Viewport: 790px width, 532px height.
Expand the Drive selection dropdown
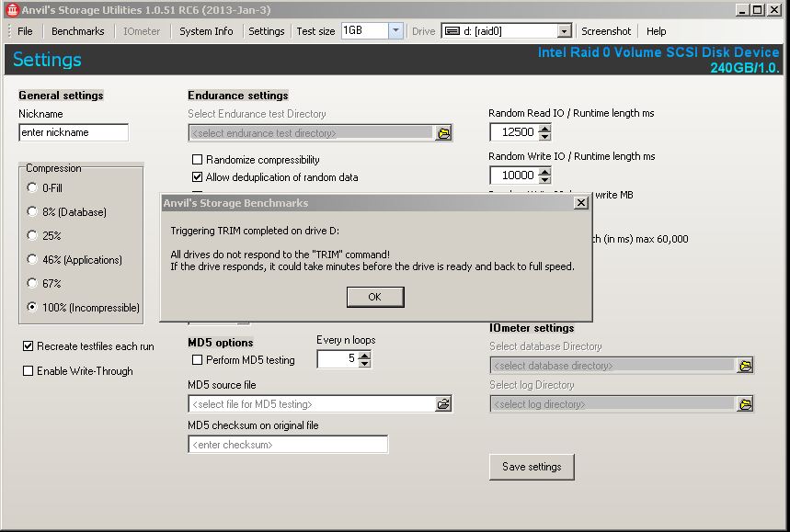tap(565, 31)
